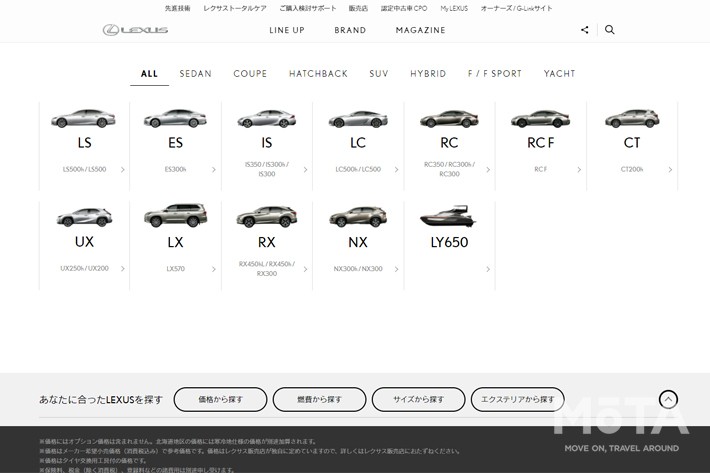Select the LX SUV image
The image size is (710, 473).
176,215
